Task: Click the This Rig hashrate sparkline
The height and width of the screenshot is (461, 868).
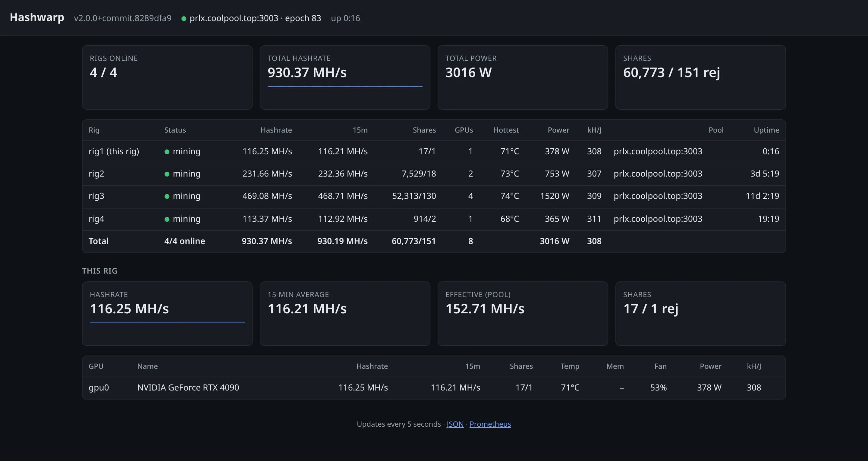Action: click(167, 323)
